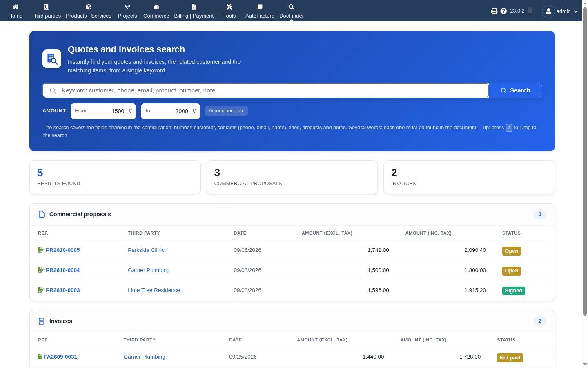
Task: Click the invoice icon beside FA2609-0031
Action: pos(40,357)
